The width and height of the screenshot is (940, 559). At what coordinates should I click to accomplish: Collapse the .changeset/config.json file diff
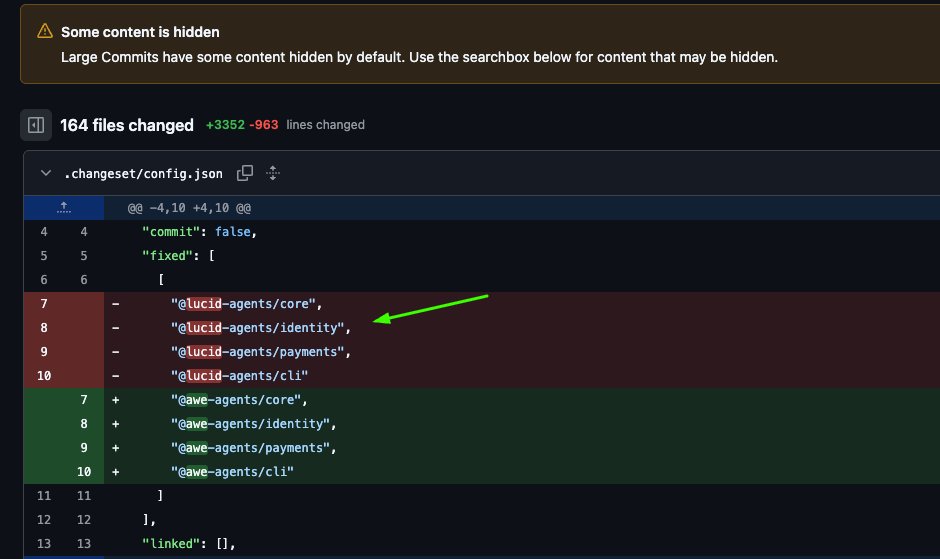pyautogui.click(x=46, y=173)
